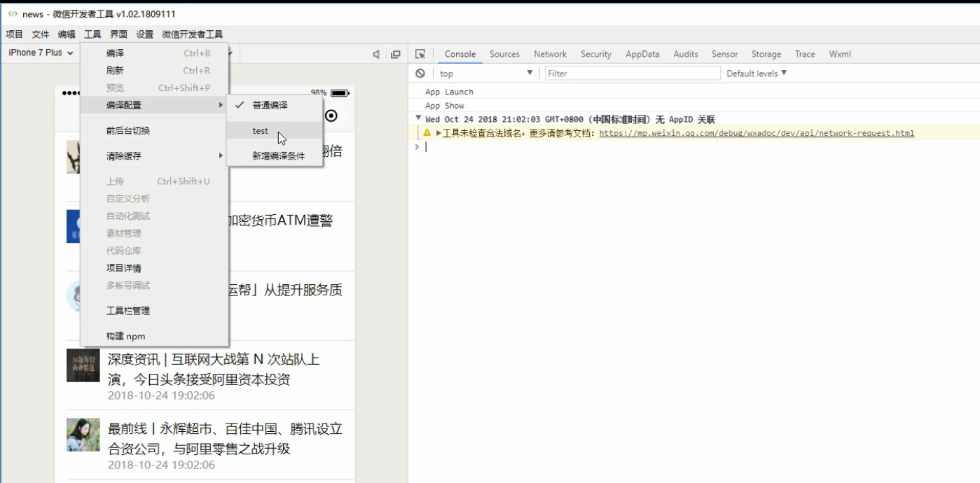Switch to the Network tab
The image size is (980, 483).
550,54
